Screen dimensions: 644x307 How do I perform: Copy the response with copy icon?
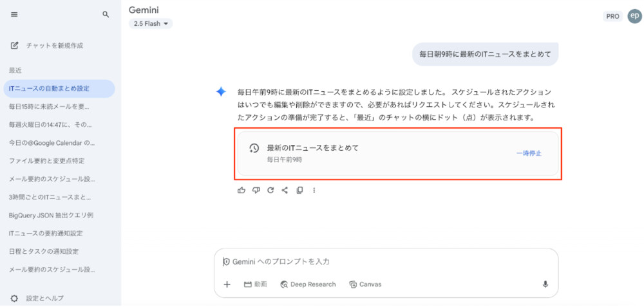[x=299, y=190]
